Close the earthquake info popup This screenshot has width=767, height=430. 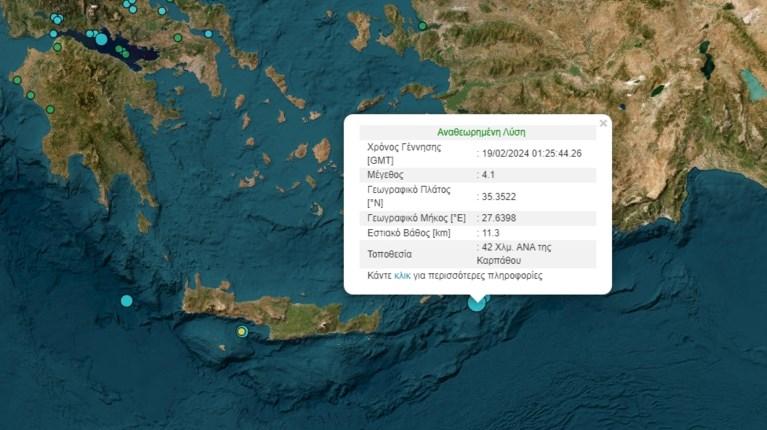(603, 123)
